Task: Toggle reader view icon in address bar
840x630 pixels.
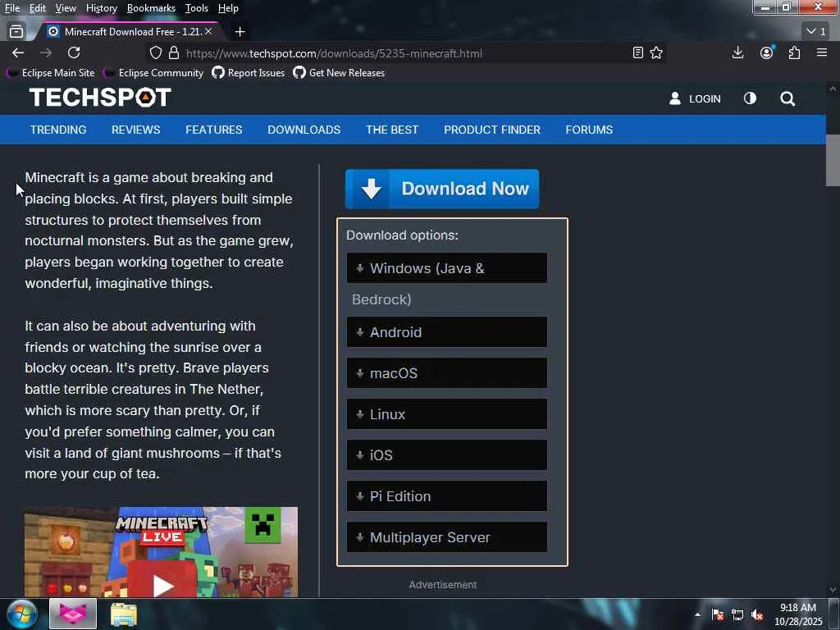Action: point(637,53)
